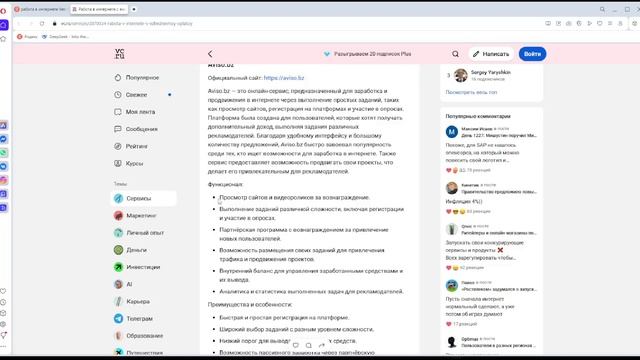640x360 pixels.
Task: Click the Telegram topic icon
Action: (x=118, y=318)
